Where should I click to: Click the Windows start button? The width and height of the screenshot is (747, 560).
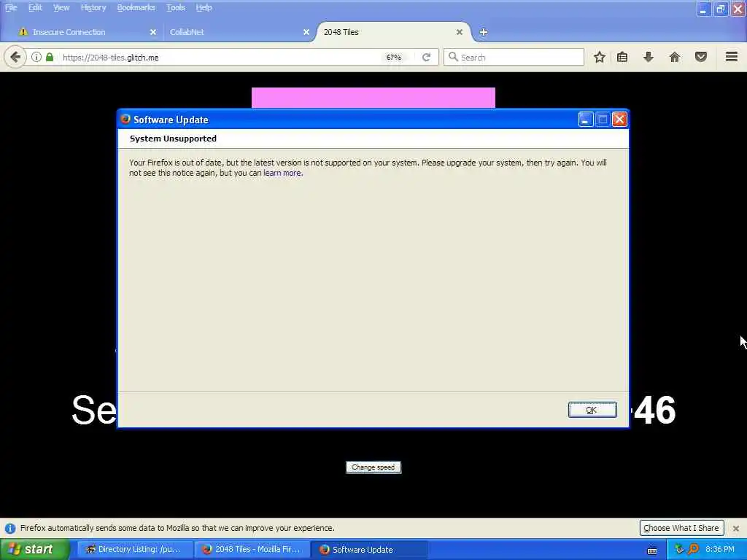[x=34, y=550]
